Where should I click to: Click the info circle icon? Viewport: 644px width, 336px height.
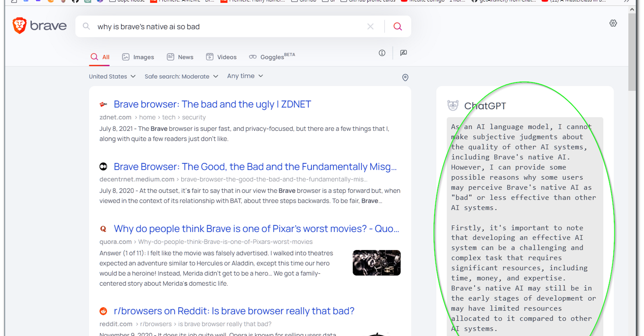point(382,53)
